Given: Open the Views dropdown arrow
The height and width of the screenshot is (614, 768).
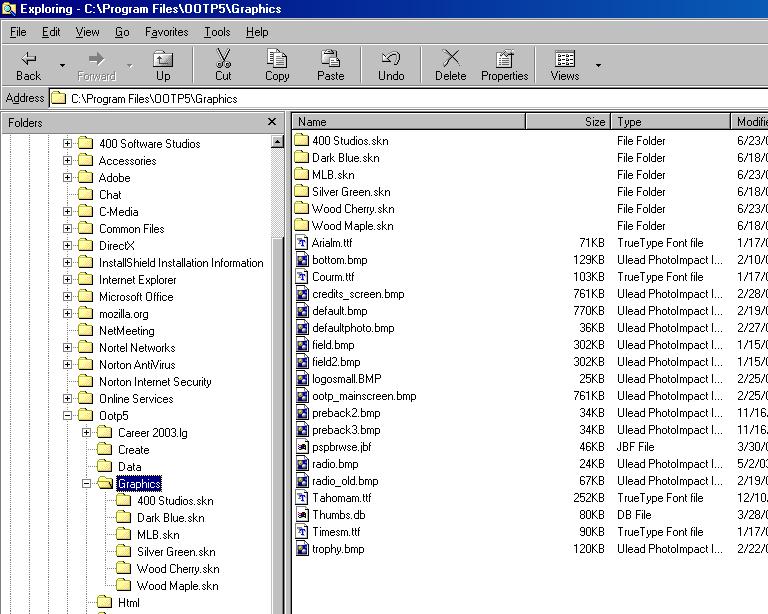Looking at the screenshot, I should click(x=599, y=66).
